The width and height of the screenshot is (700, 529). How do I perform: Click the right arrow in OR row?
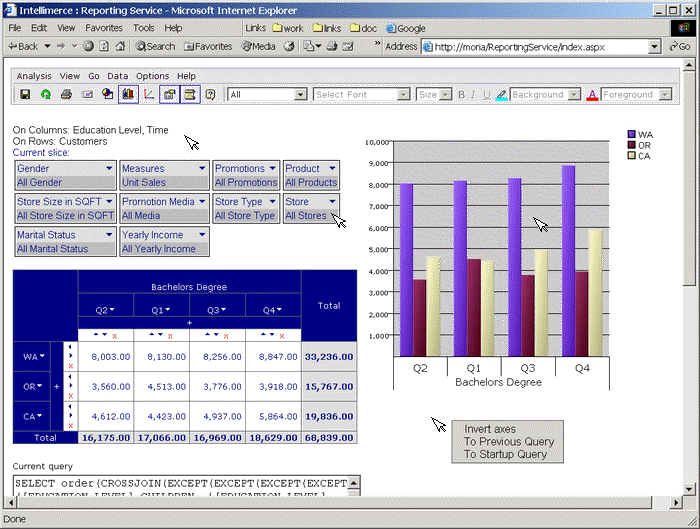pos(71,386)
